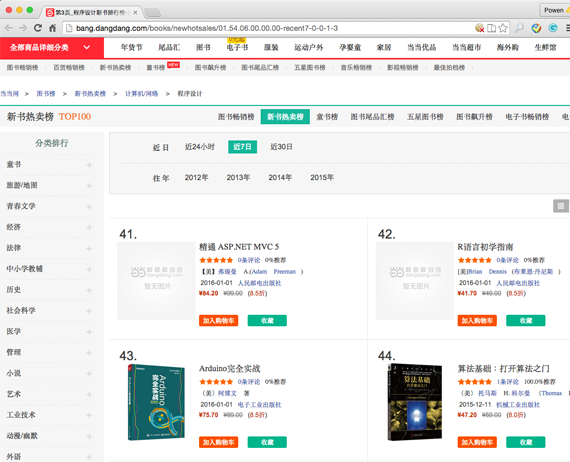Select the 童书榜 tab in TOP100 bar
This screenshot has width=570, height=462.
pos(327,117)
